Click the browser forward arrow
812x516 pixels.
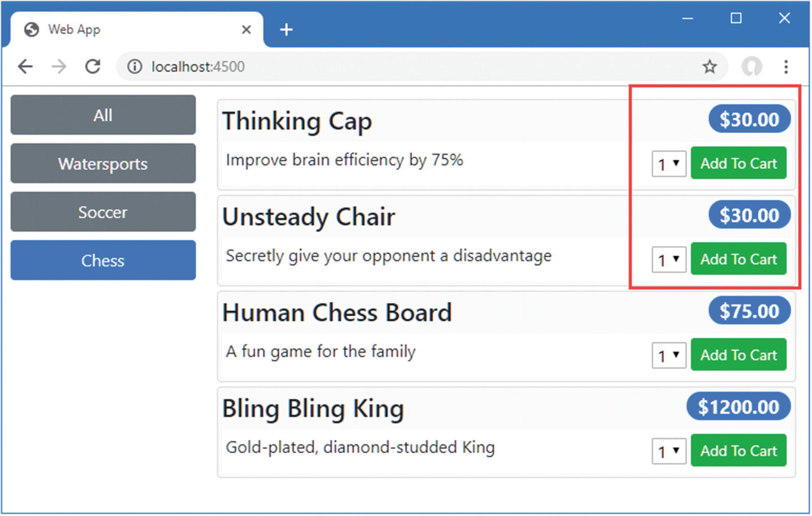point(59,67)
